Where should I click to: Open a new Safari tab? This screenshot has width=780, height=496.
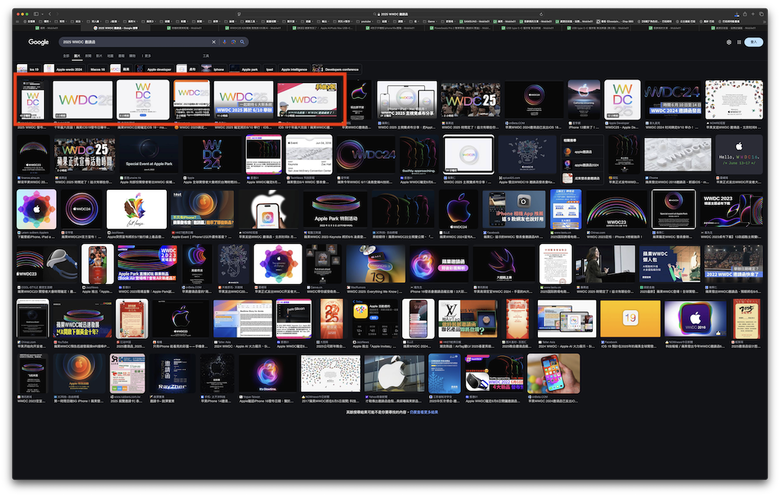pos(753,14)
